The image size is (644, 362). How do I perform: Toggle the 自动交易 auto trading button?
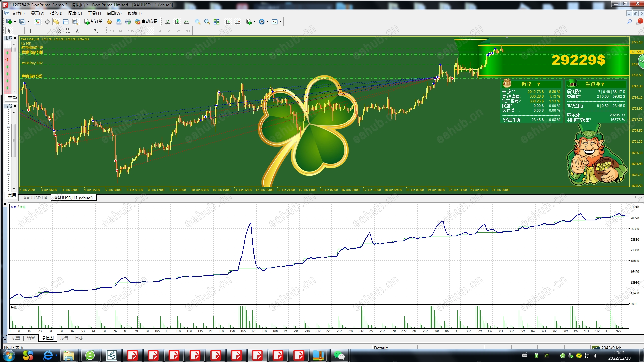pos(146,22)
